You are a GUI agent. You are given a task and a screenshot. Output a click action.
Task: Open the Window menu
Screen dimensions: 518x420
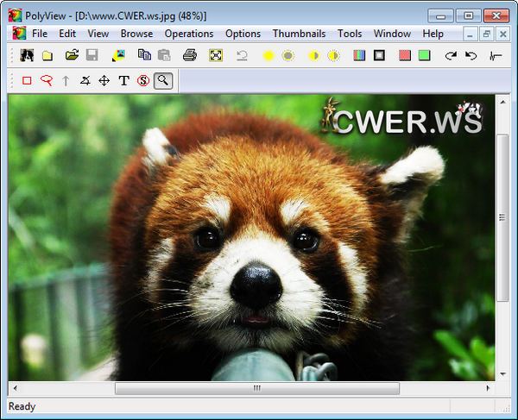[x=392, y=34]
